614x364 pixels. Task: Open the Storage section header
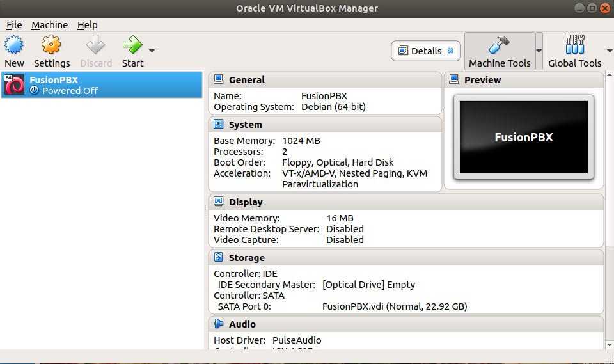[406, 258]
